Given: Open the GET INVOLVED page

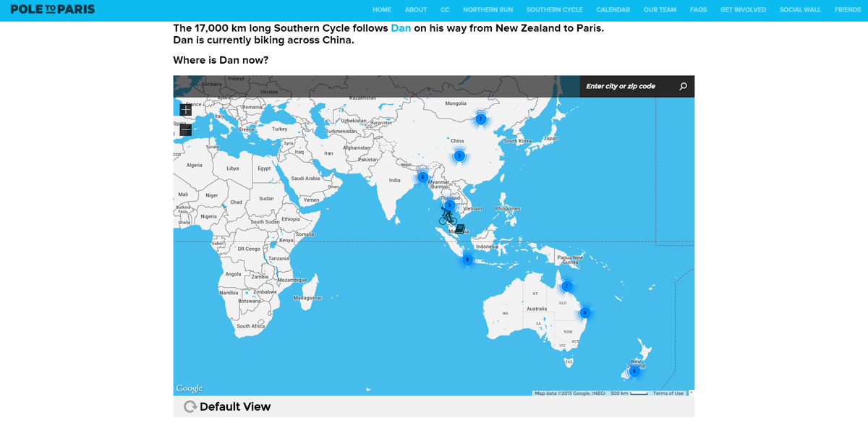Looking at the screenshot, I should (x=744, y=10).
